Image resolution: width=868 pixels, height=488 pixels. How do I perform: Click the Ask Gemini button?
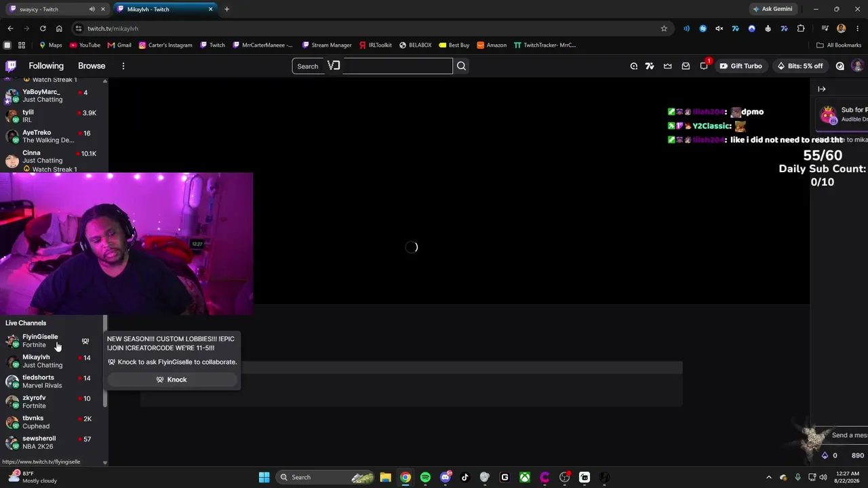pyautogui.click(x=772, y=9)
